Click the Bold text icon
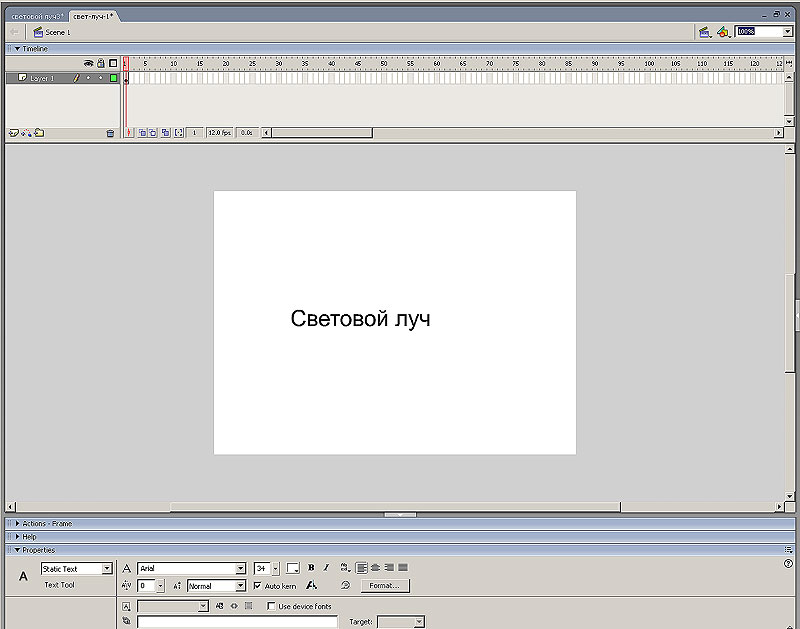800x629 pixels. pyautogui.click(x=311, y=568)
